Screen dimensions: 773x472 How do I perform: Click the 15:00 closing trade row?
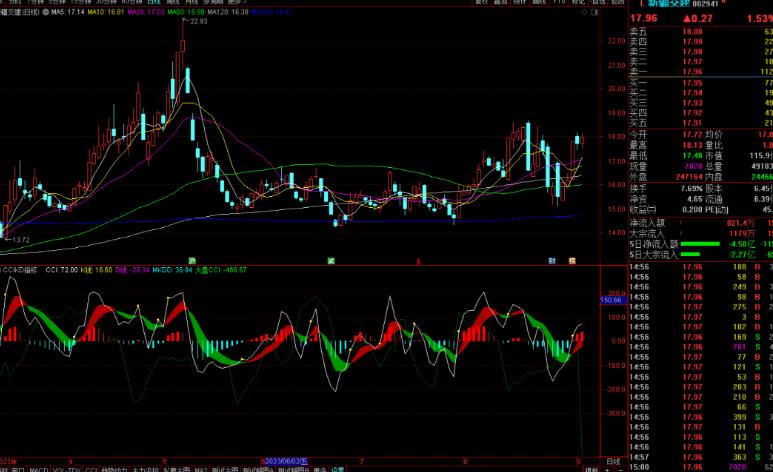701,467
